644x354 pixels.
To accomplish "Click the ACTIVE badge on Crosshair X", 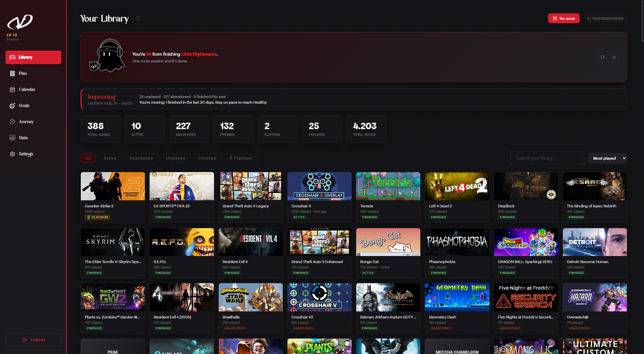I will point(299,217).
